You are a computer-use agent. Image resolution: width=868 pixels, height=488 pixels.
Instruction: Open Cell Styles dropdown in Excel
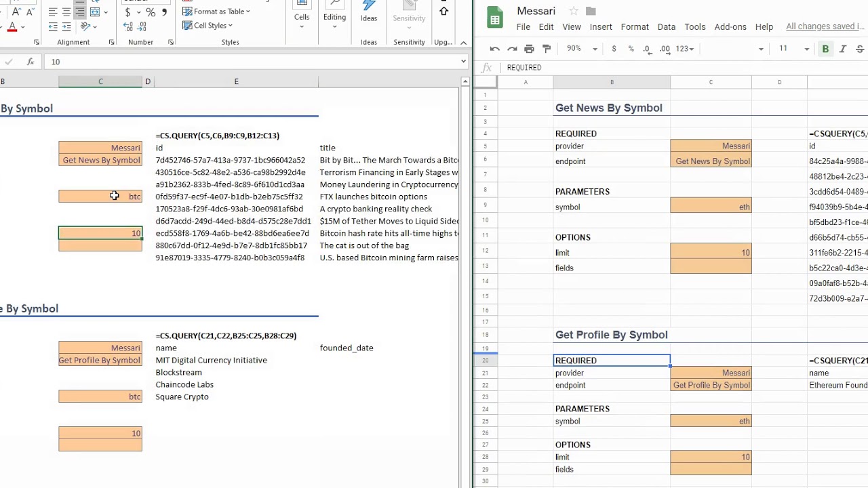[208, 26]
